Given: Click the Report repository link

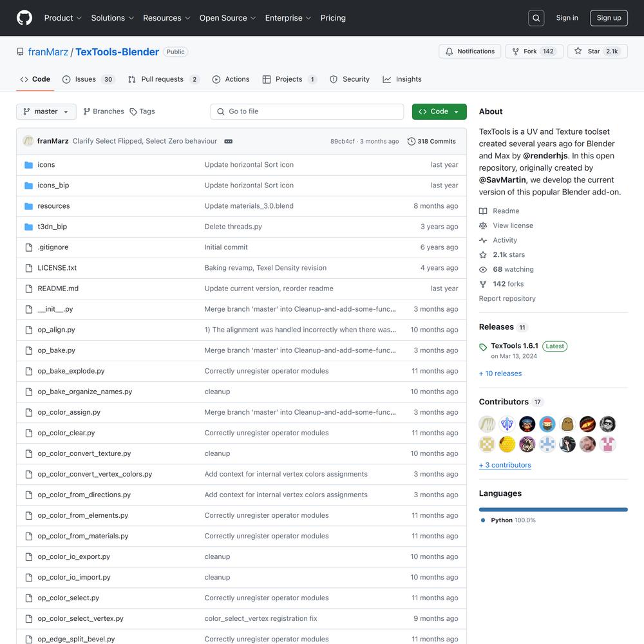Looking at the screenshot, I should tap(507, 299).
